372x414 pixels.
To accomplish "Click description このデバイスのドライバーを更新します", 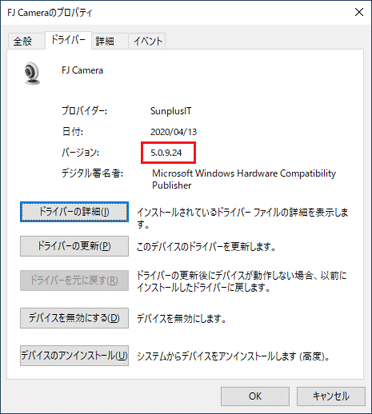I will (206, 247).
